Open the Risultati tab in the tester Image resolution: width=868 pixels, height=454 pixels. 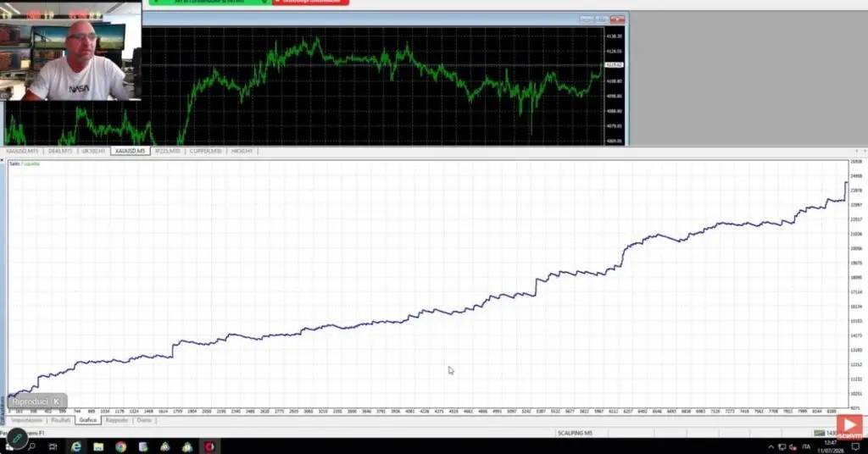(x=61, y=420)
